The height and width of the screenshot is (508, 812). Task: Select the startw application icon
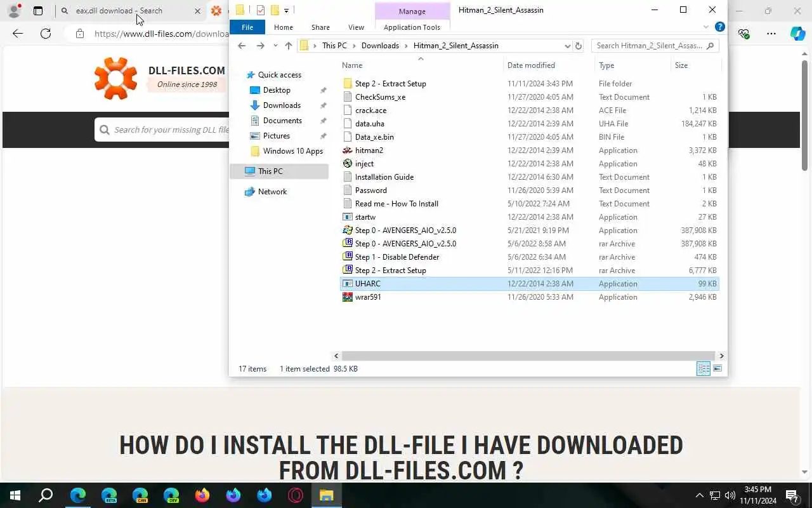point(347,217)
